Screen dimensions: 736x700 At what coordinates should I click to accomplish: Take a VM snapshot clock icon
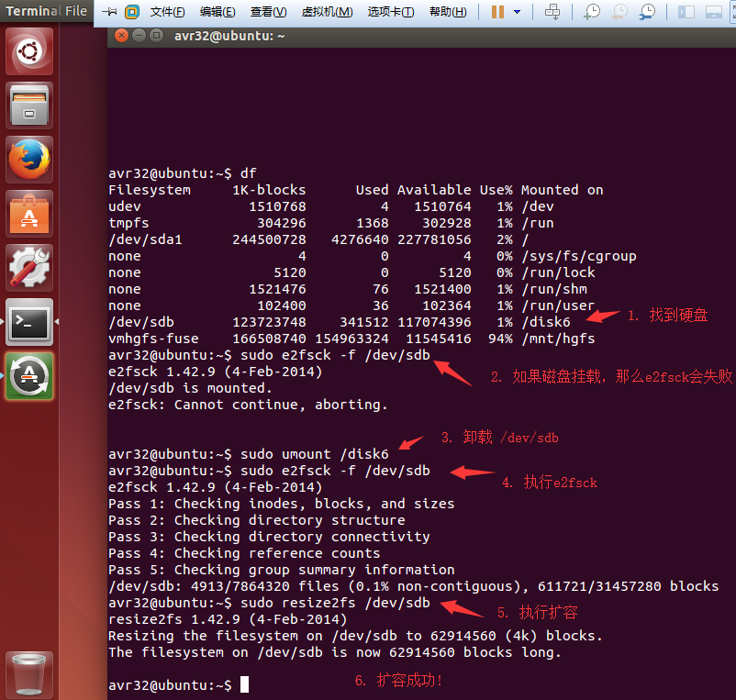click(591, 12)
